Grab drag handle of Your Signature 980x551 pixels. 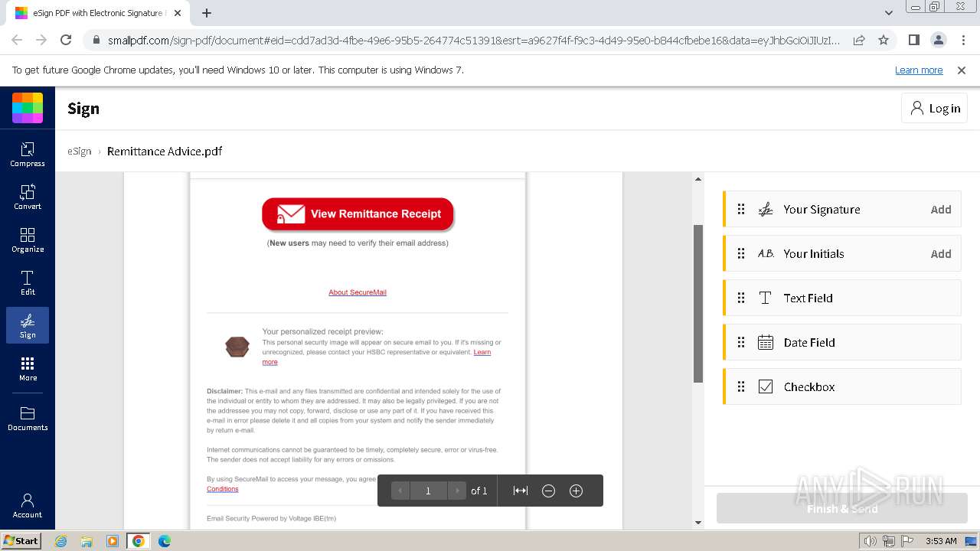[x=741, y=210]
